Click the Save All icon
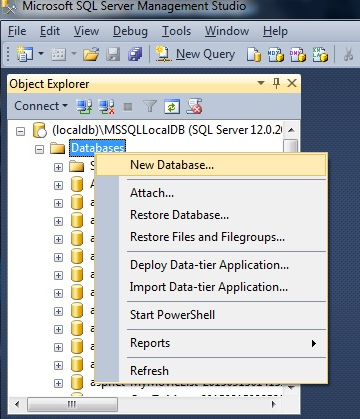This screenshot has height=419, width=360. point(135,54)
